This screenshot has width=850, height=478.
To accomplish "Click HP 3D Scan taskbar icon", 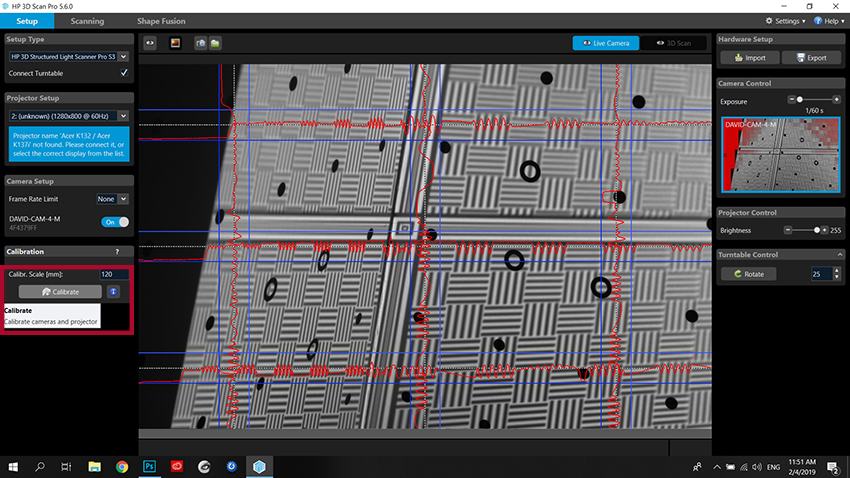I will (x=259, y=467).
